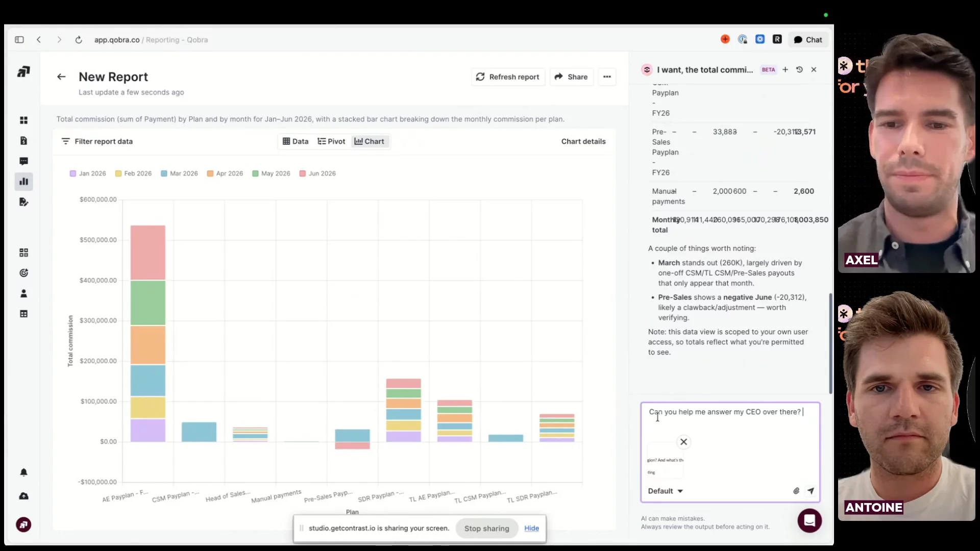Start a new chat with plus icon
The image size is (980, 551).
coord(785,70)
